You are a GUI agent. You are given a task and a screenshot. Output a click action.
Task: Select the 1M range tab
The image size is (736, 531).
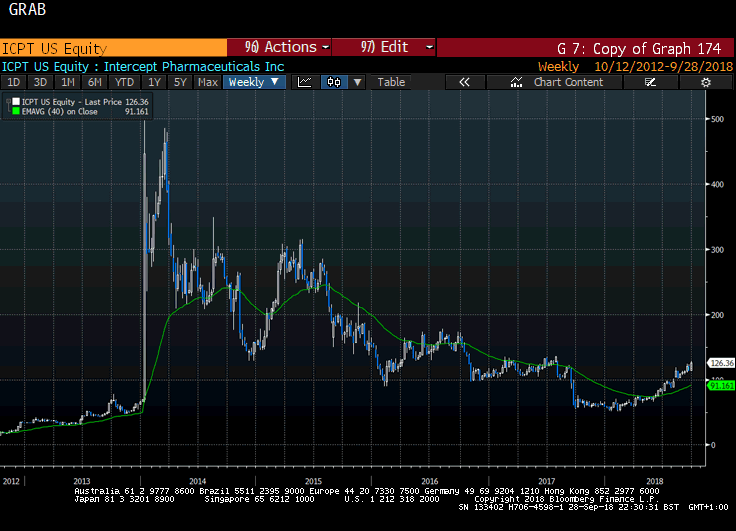(x=68, y=82)
